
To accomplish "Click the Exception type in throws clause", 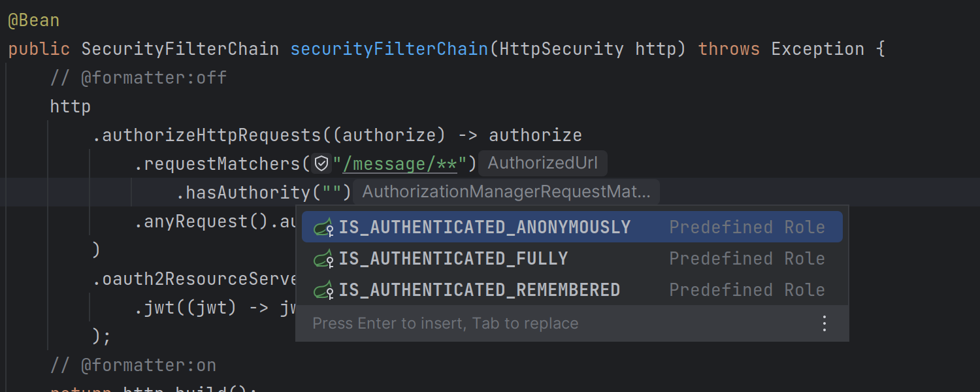I will point(817,49).
